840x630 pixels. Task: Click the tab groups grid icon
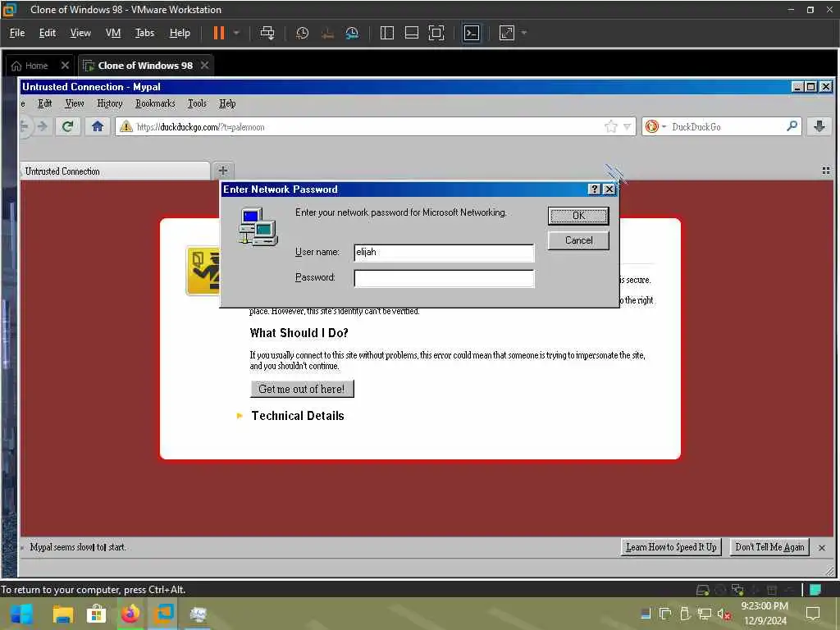point(825,171)
